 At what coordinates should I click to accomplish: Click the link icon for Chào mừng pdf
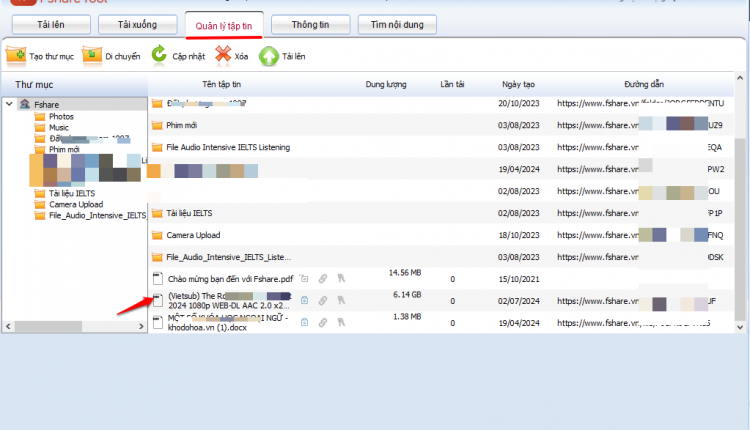pos(323,278)
